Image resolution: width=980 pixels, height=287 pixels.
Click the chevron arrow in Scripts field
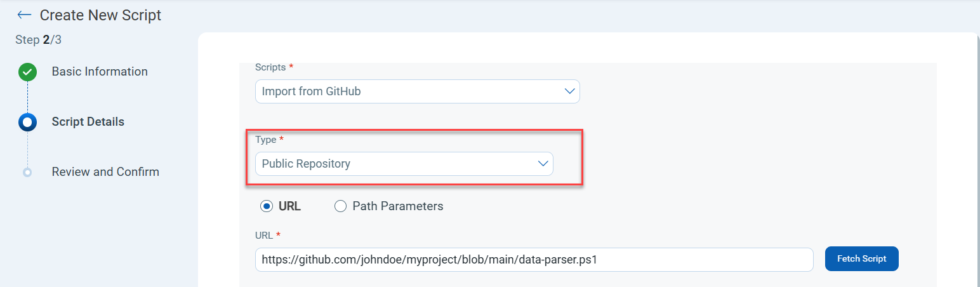pyautogui.click(x=569, y=91)
